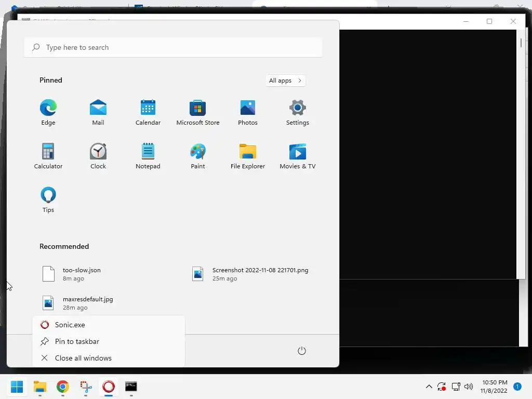Click the network icon in system tray

click(456, 387)
